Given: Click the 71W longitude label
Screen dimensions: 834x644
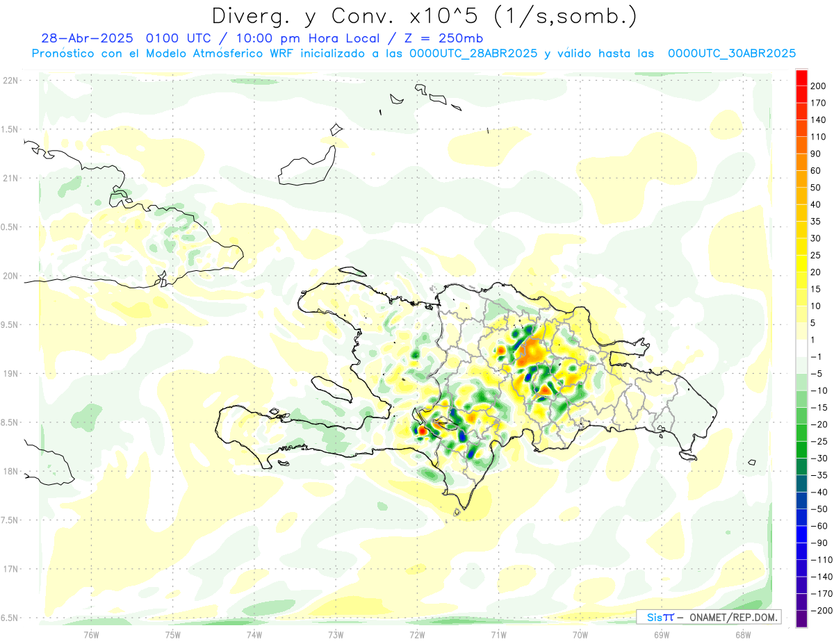Looking at the screenshot, I should pyautogui.click(x=498, y=634).
